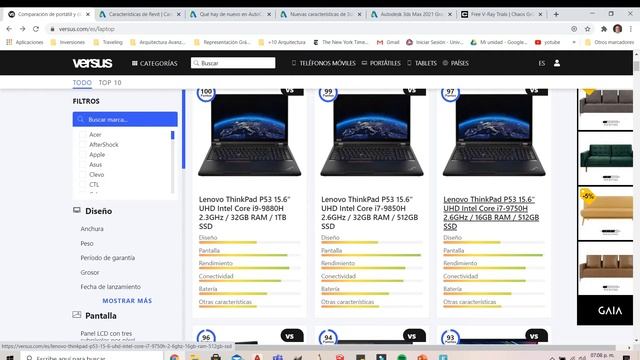The image size is (640, 360).
Task: Go forward in browser history
Action: (22, 29)
